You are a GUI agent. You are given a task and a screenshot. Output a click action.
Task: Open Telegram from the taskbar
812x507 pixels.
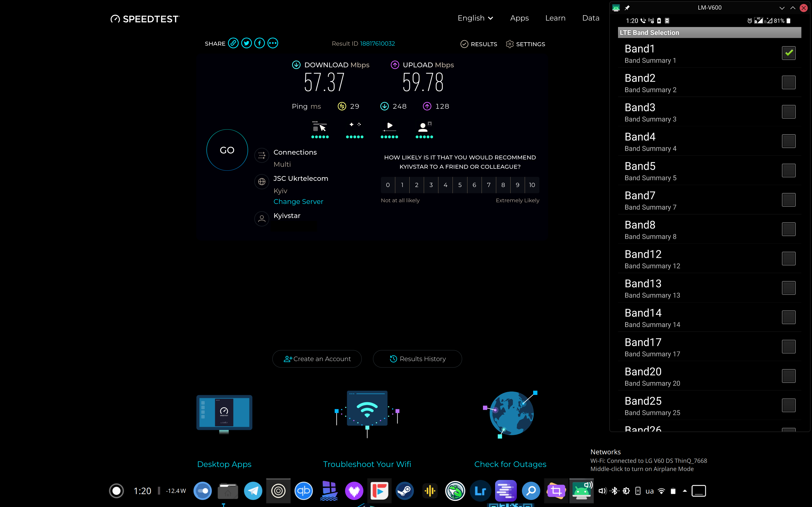click(253, 491)
